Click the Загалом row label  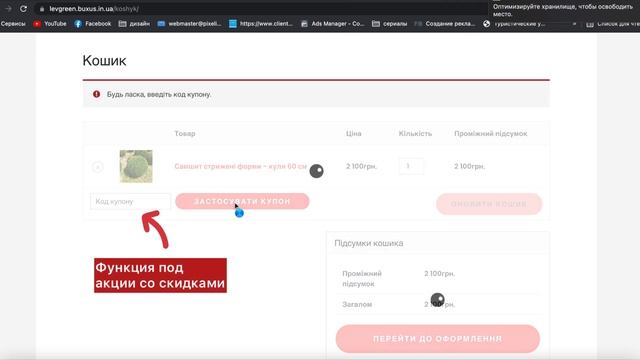[x=357, y=304]
